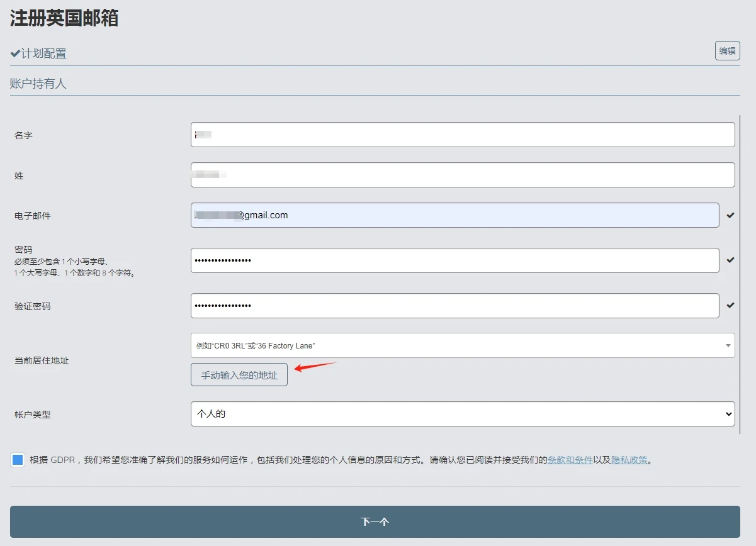Select the 电子邮件 gmail address field
Viewport: 756px width, 546px height.
454,215
